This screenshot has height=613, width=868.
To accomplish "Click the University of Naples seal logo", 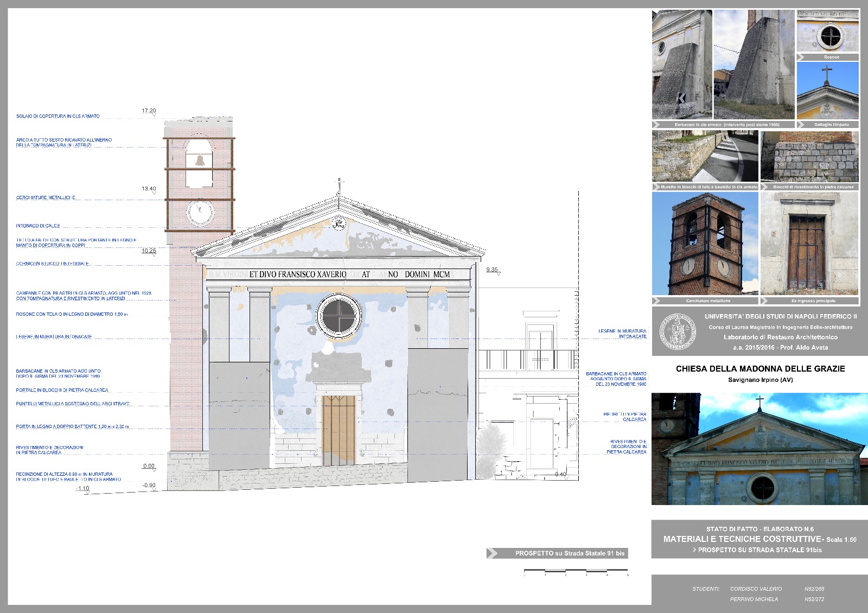I will [678, 331].
